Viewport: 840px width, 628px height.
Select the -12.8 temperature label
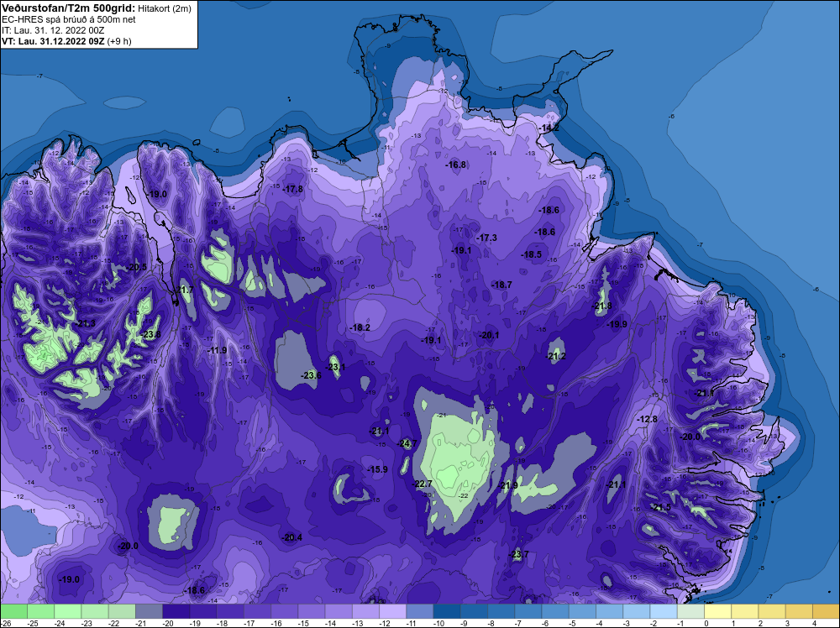647,419
